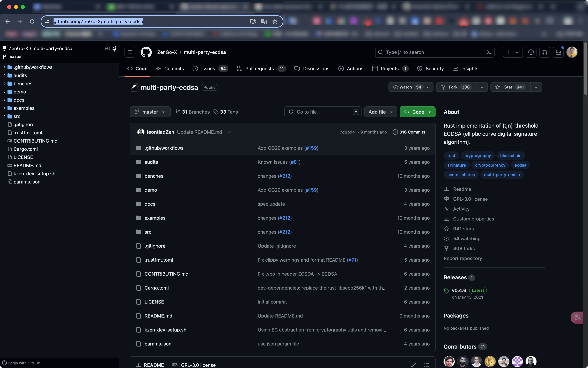Open README.md in the sidebar tree
The width and height of the screenshot is (588, 368).
pos(27,166)
